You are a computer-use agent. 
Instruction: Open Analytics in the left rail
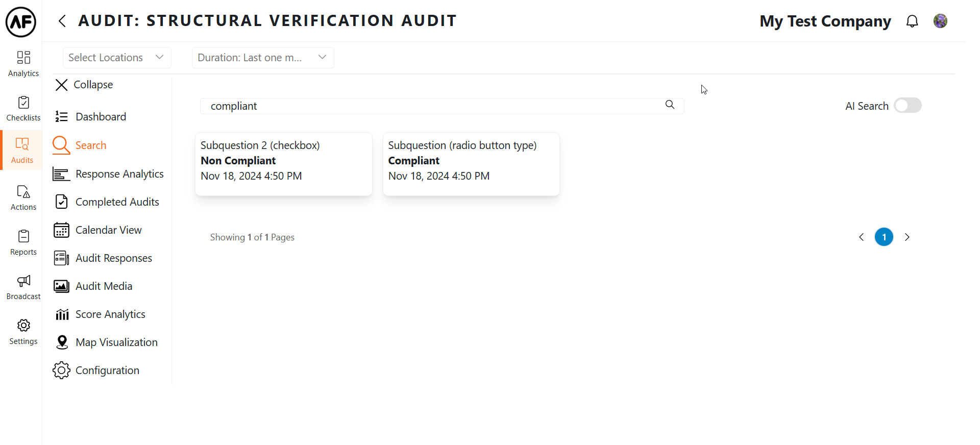coord(23,63)
